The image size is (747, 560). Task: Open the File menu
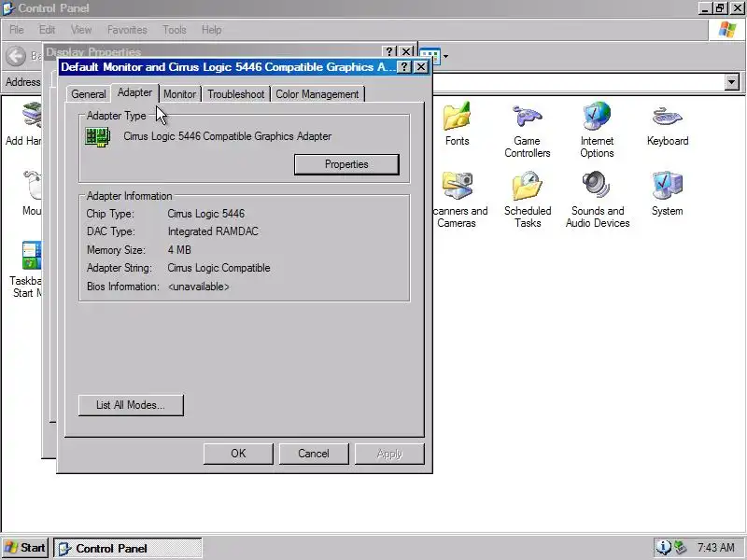(17, 30)
